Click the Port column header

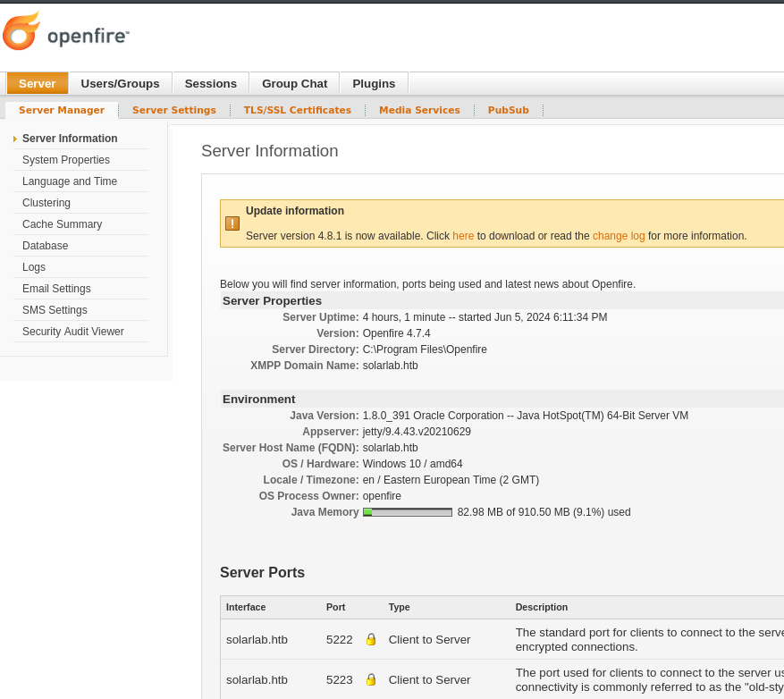pyautogui.click(x=335, y=607)
